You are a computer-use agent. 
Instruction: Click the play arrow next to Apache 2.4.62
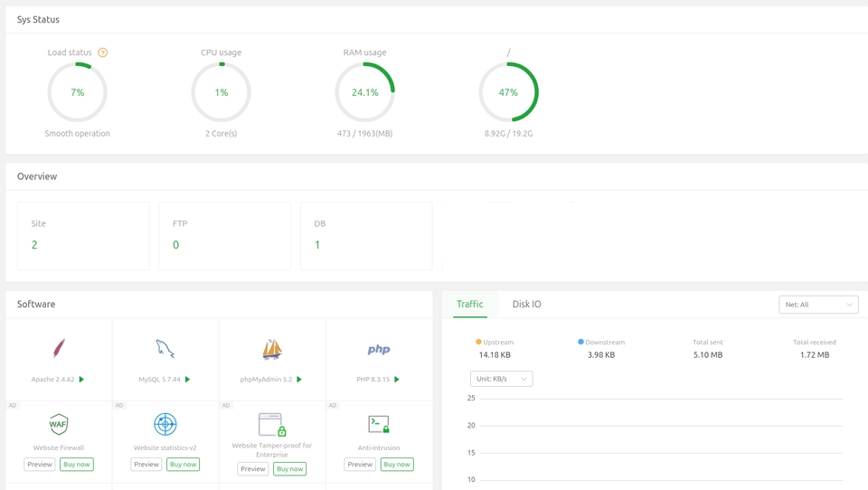click(x=81, y=380)
